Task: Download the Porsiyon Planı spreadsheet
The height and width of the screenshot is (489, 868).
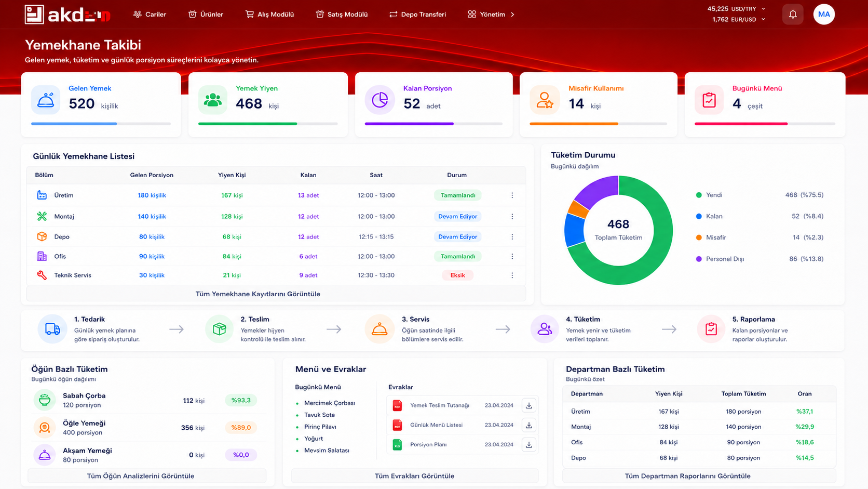Action: 529,445
